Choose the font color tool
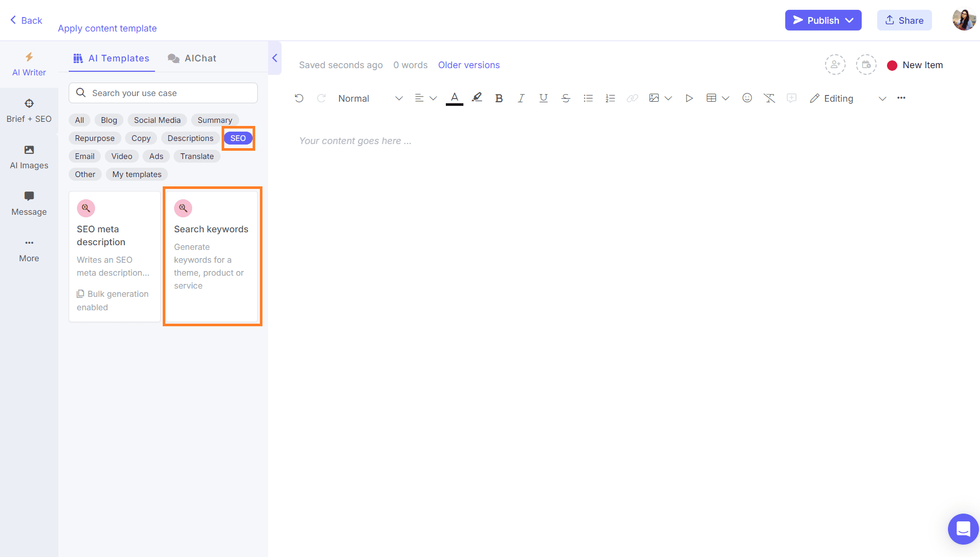 [x=455, y=98]
